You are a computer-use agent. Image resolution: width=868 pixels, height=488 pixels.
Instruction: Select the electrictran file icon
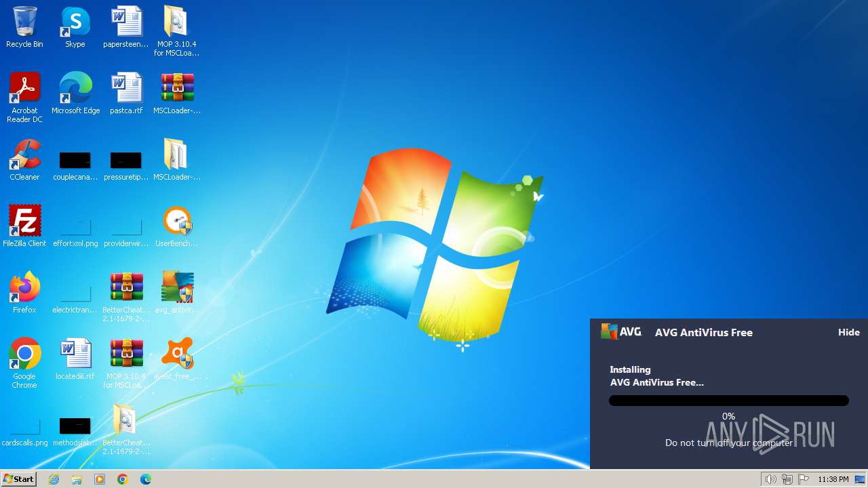point(75,298)
